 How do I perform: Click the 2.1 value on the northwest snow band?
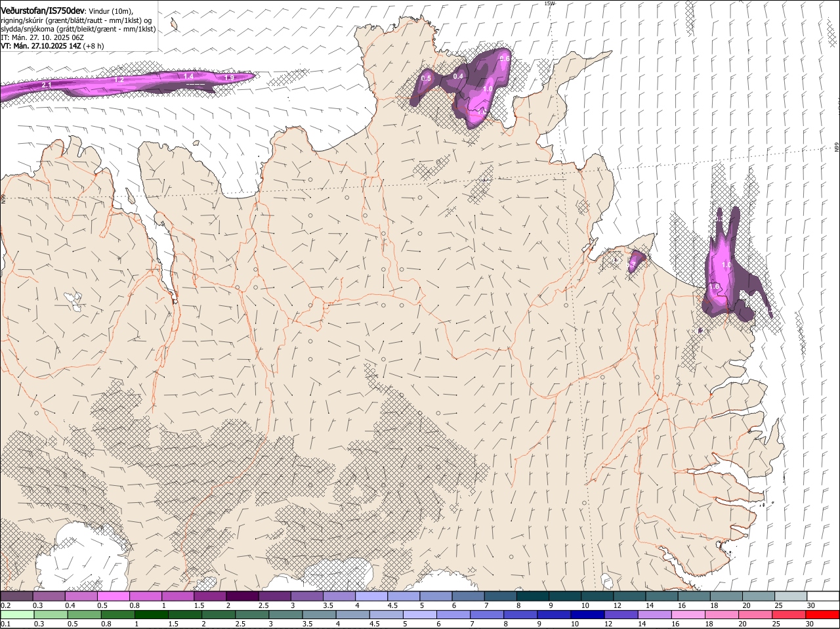pyautogui.click(x=47, y=85)
